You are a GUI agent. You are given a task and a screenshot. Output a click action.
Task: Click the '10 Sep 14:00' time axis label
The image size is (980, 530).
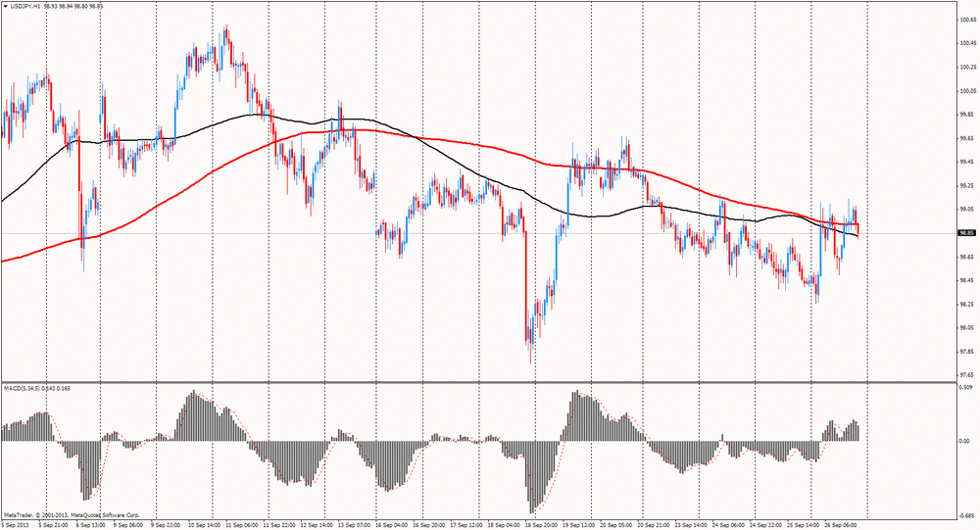[x=204, y=525]
